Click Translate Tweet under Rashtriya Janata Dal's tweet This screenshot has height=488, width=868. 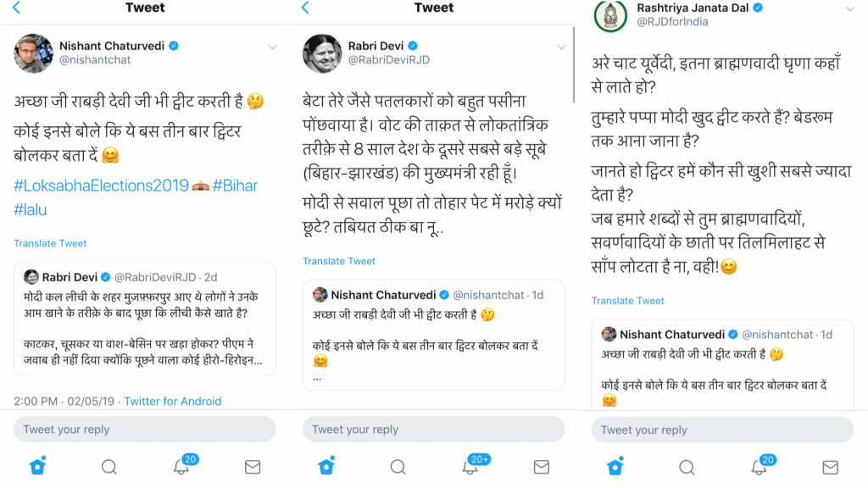click(x=627, y=301)
